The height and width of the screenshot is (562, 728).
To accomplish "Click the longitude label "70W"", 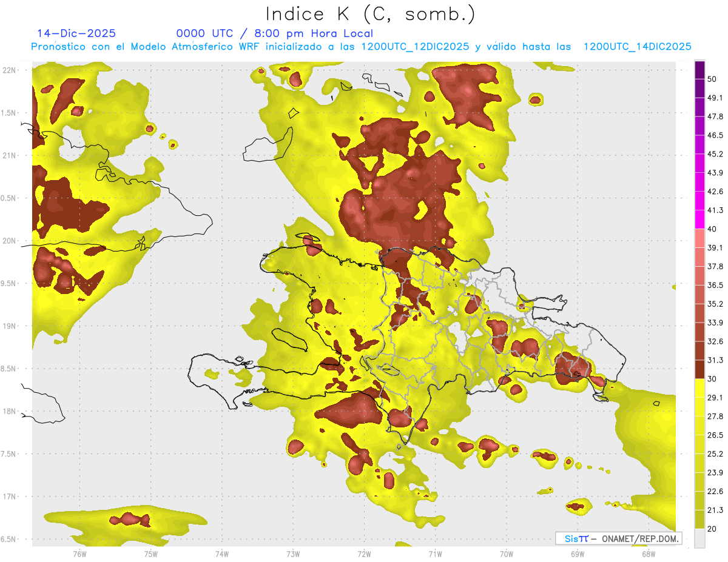I will coord(506,554).
